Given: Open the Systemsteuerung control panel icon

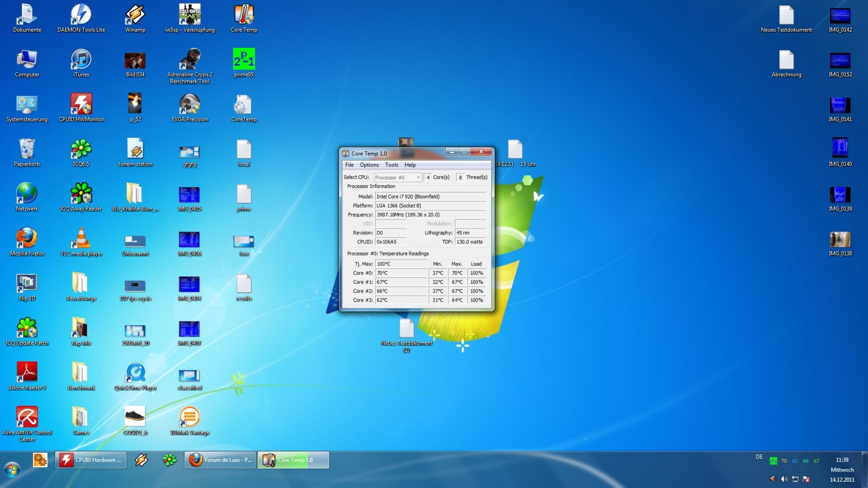Looking at the screenshot, I should tap(27, 108).
